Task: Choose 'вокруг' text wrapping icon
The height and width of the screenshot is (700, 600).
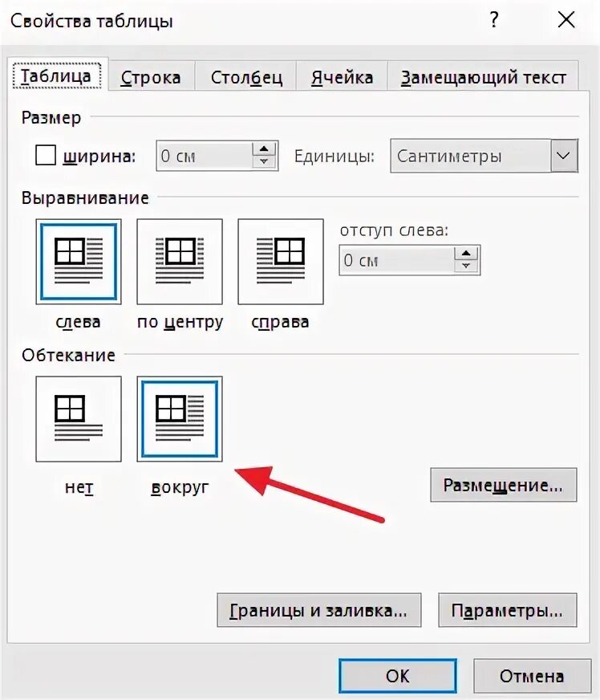Action: (x=180, y=419)
